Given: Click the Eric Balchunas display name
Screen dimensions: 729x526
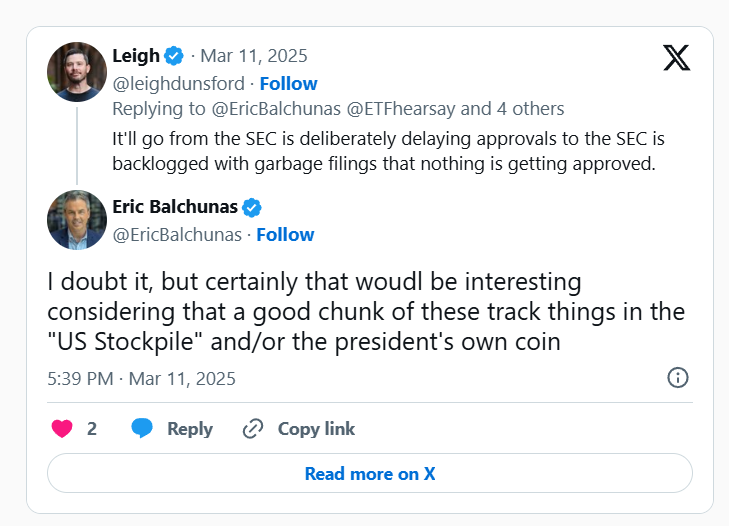Looking at the screenshot, I should coord(176,208).
